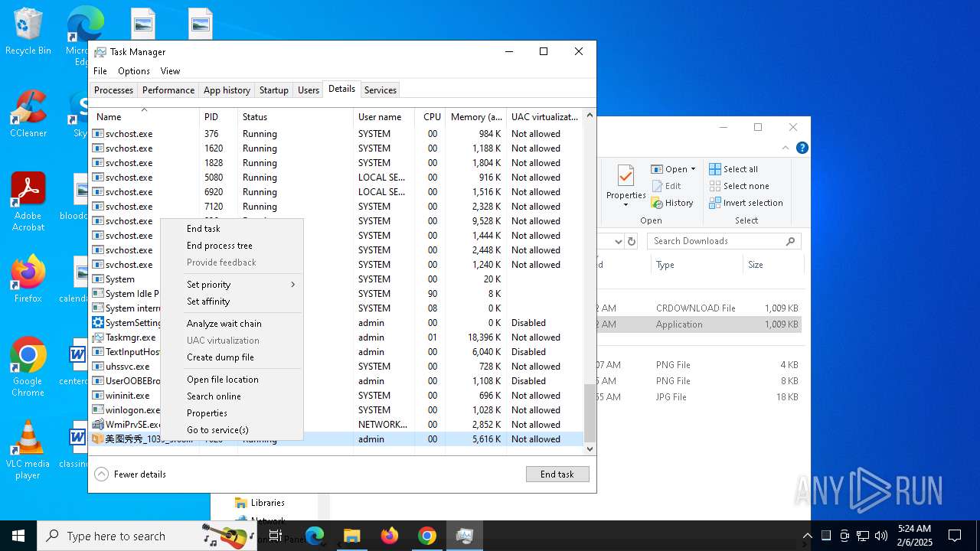The image size is (980, 551).
Task: Focus the Search Downloads field
Action: tap(724, 241)
